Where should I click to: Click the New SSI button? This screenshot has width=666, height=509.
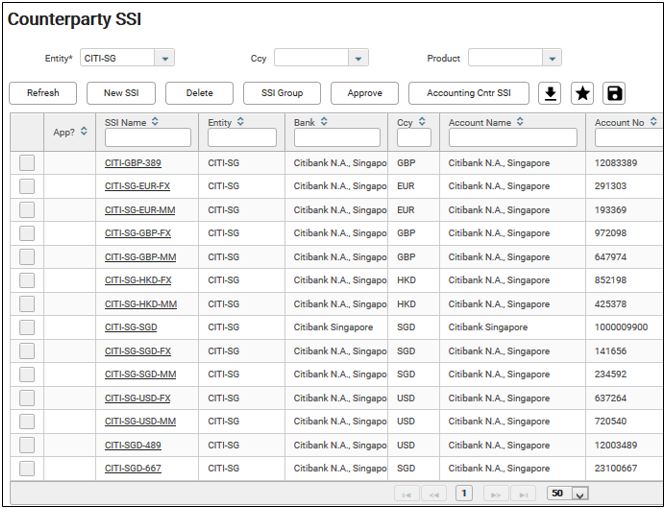[x=121, y=93]
